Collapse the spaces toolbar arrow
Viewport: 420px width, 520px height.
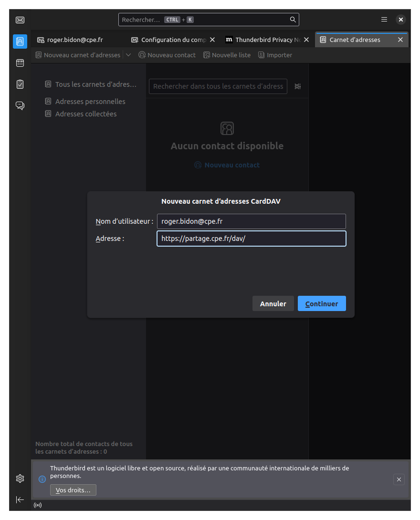[20, 499]
